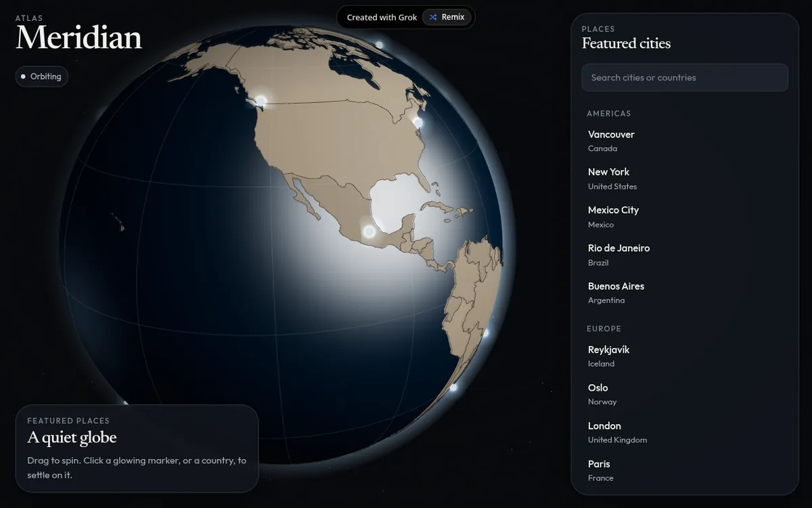812x508 pixels.
Task: Click the glowing New York marker on globe
Action: (x=418, y=123)
